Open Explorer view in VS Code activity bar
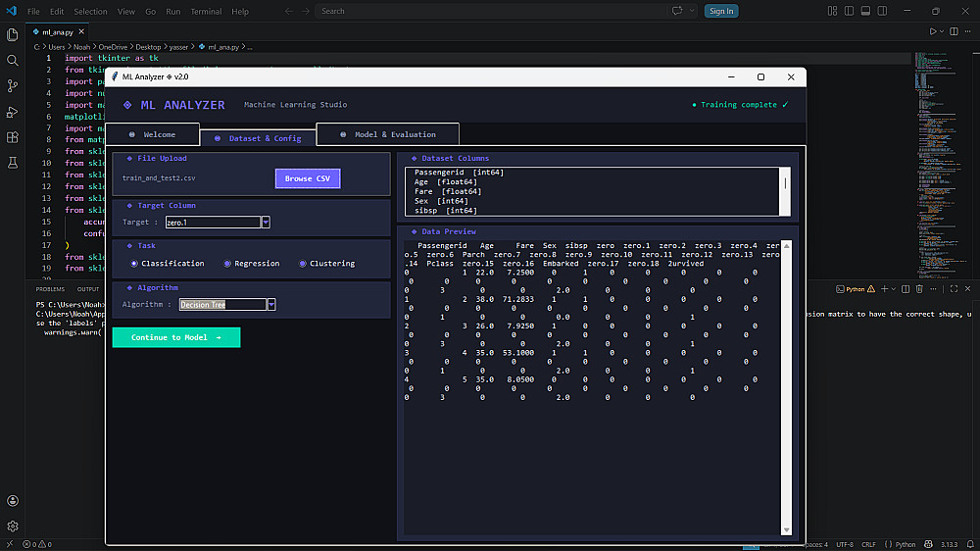Image resolution: width=980 pixels, height=551 pixels. coord(13,35)
